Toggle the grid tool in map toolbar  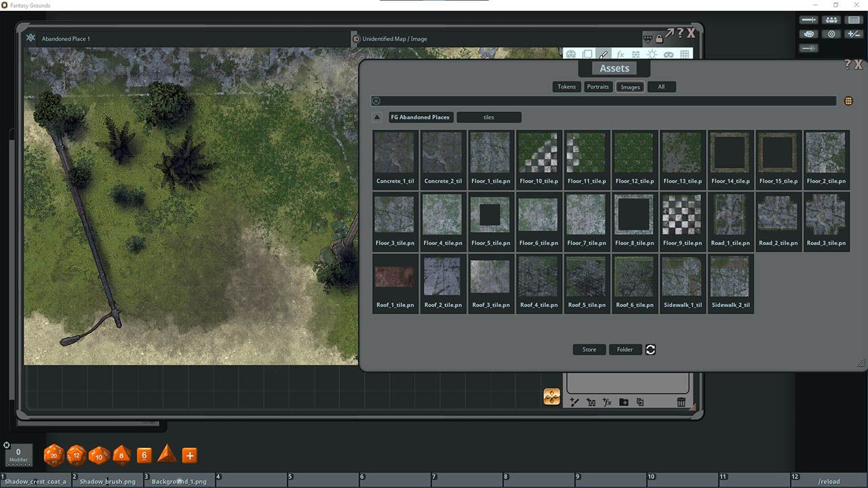click(685, 54)
